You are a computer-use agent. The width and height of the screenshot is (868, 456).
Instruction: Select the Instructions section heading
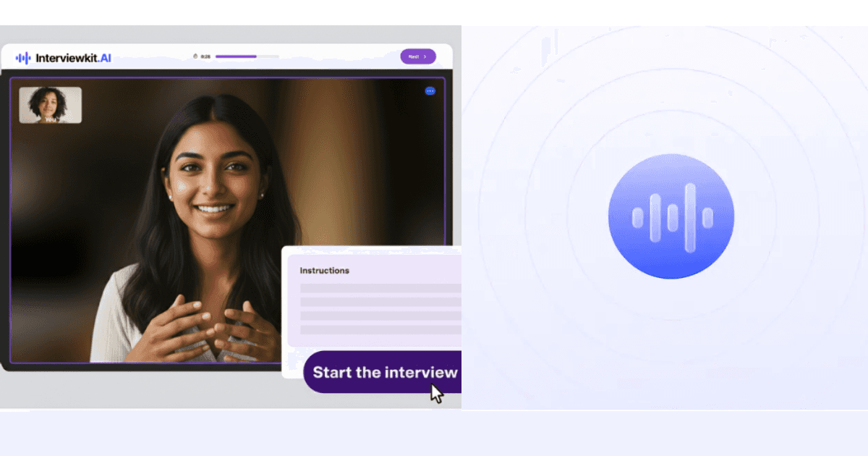(324, 270)
